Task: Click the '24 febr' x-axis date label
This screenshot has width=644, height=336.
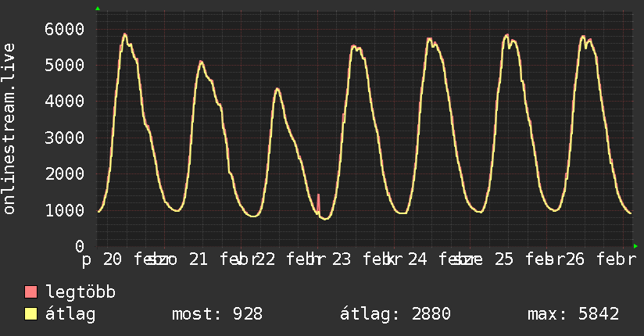Action: coord(445,259)
